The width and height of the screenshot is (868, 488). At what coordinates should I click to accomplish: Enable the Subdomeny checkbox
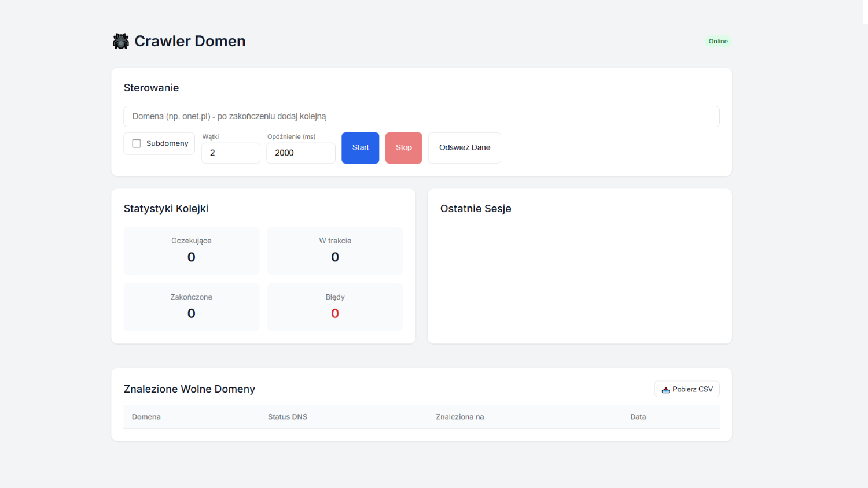click(137, 143)
